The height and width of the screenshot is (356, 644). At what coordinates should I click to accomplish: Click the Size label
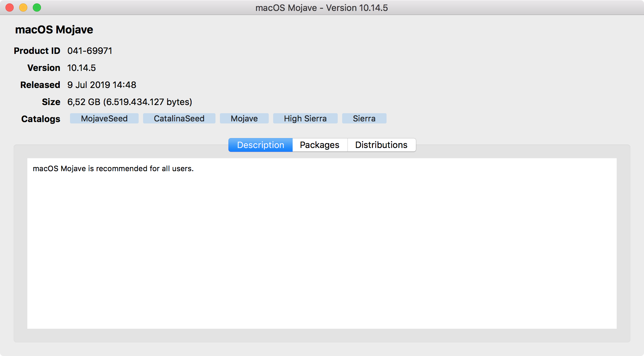click(51, 102)
